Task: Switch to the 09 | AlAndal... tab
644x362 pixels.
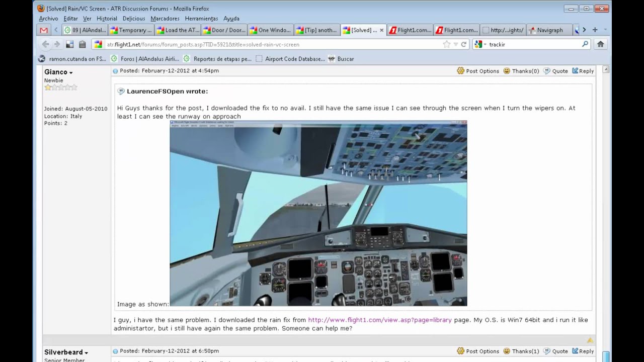Action: click(x=86, y=30)
